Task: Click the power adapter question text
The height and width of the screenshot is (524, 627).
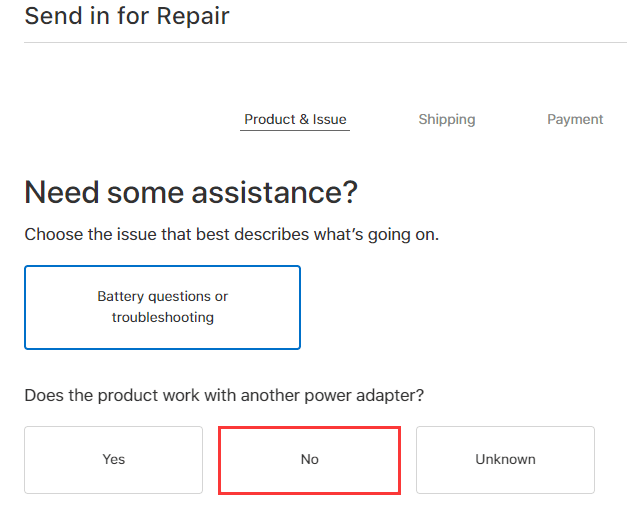Action: [x=224, y=395]
